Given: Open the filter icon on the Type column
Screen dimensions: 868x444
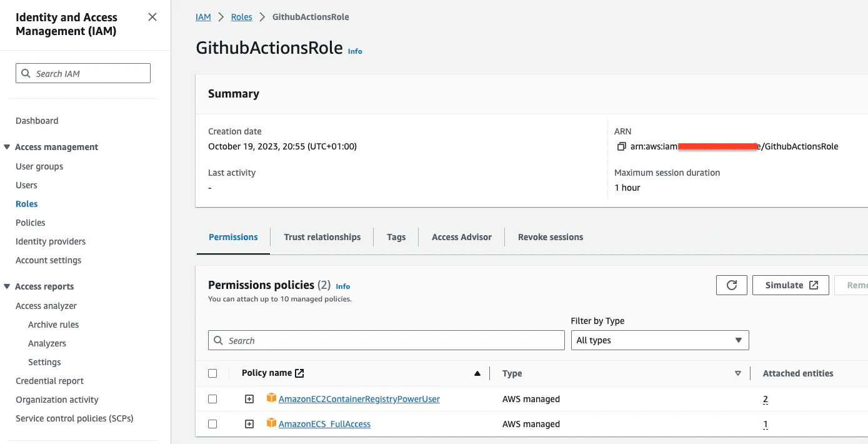Looking at the screenshot, I should point(738,373).
